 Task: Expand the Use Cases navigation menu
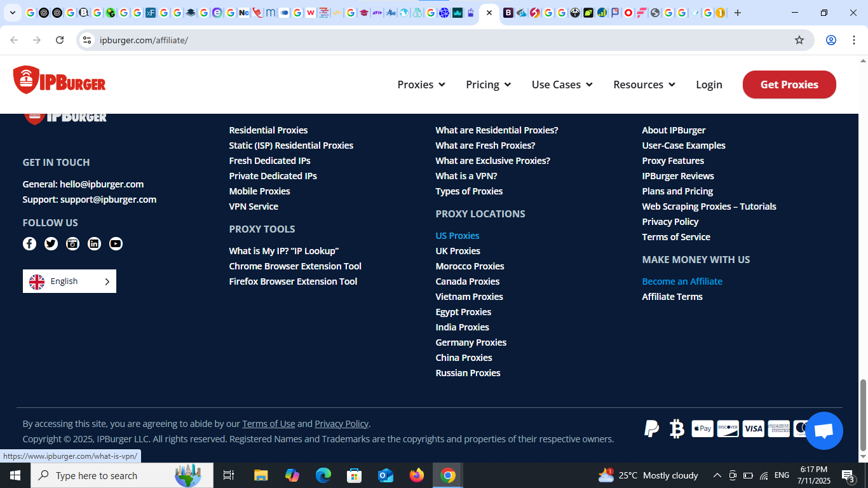click(562, 85)
